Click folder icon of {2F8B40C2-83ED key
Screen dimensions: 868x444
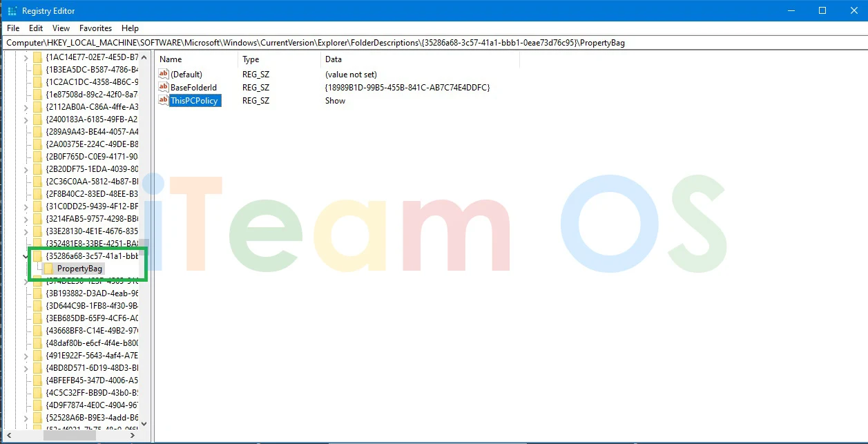coord(38,193)
